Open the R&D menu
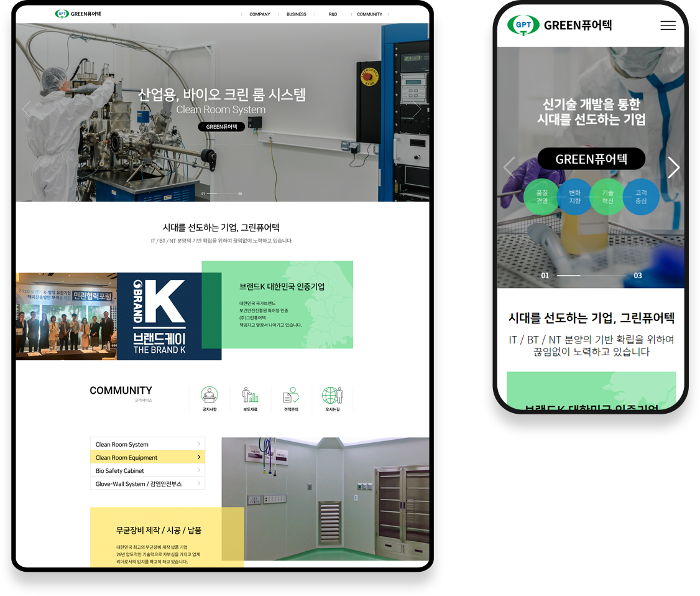The image size is (700, 596). point(333,14)
